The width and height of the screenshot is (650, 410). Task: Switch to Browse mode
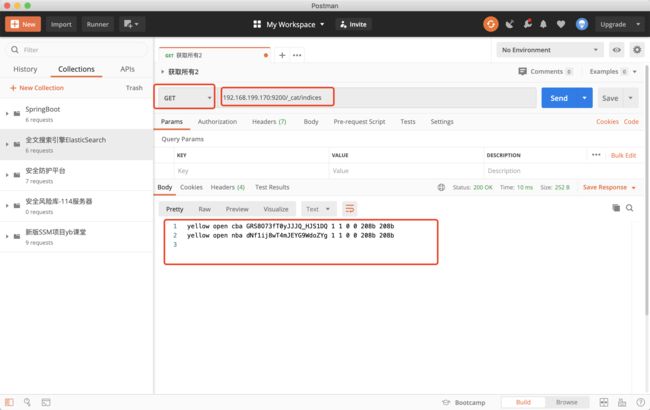click(x=567, y=402)
